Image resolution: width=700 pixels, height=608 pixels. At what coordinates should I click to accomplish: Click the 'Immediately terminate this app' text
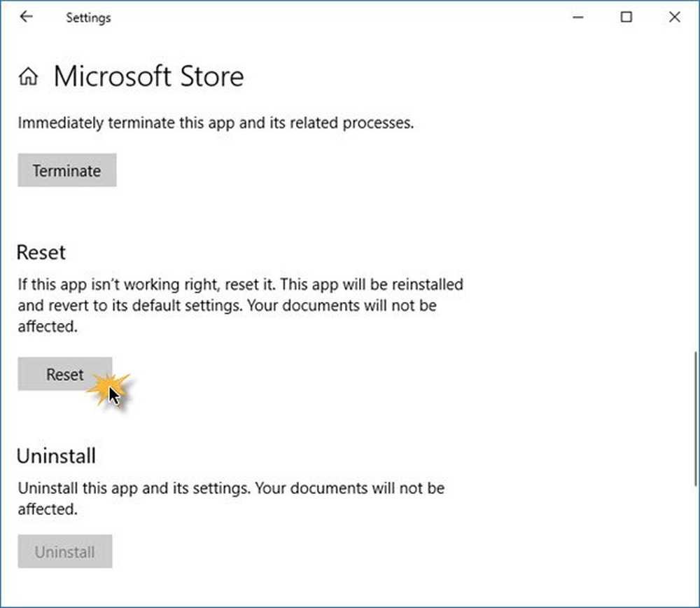(216, 123)
